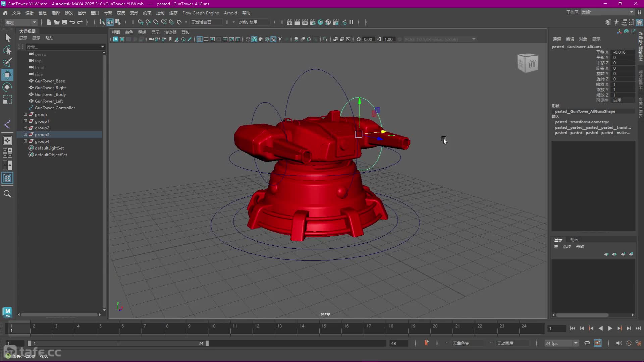The image size is (644, 362).
Task: Open the IPR render icon
Action: tap(305, 22)
